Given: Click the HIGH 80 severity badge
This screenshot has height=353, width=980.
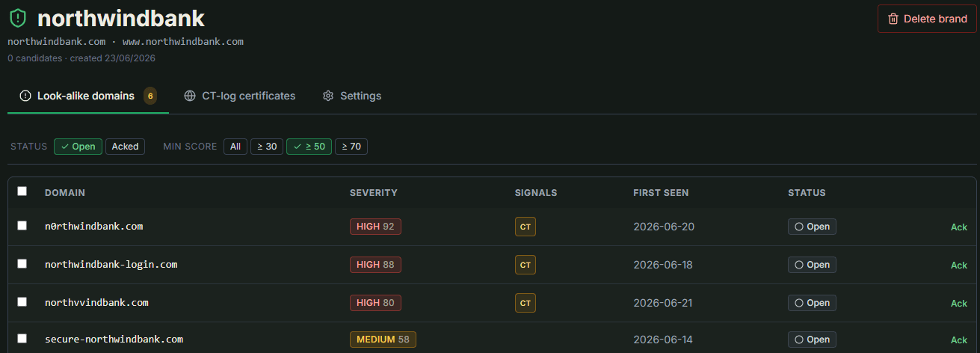Looking at the screenshot, I should [x=375, y=302].
